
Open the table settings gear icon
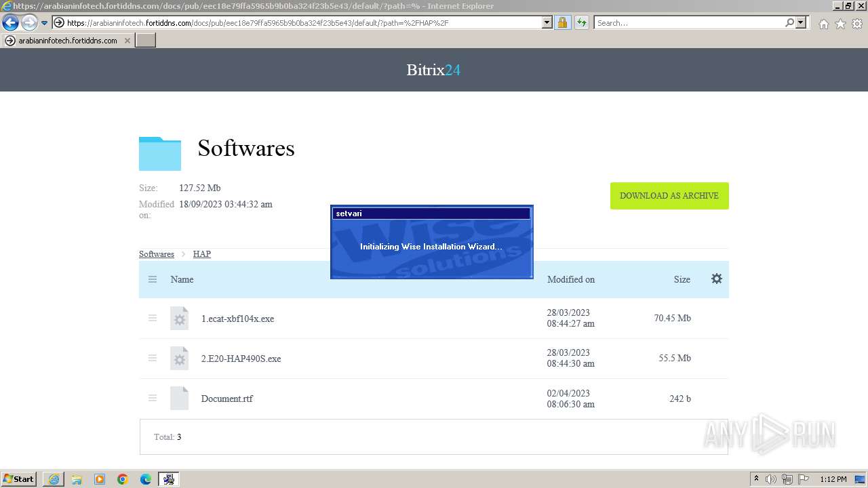coord(717,279)
